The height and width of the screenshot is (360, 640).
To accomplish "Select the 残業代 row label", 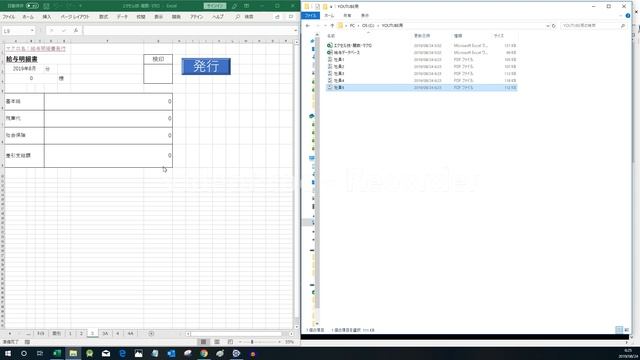I will (x=24, y=118).
